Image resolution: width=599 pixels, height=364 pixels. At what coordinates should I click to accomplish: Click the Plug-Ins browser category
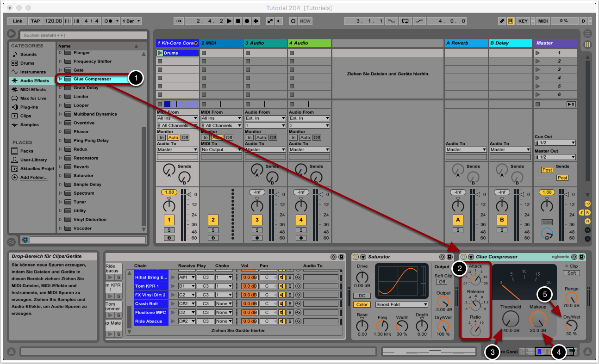[x=29, y=107]
